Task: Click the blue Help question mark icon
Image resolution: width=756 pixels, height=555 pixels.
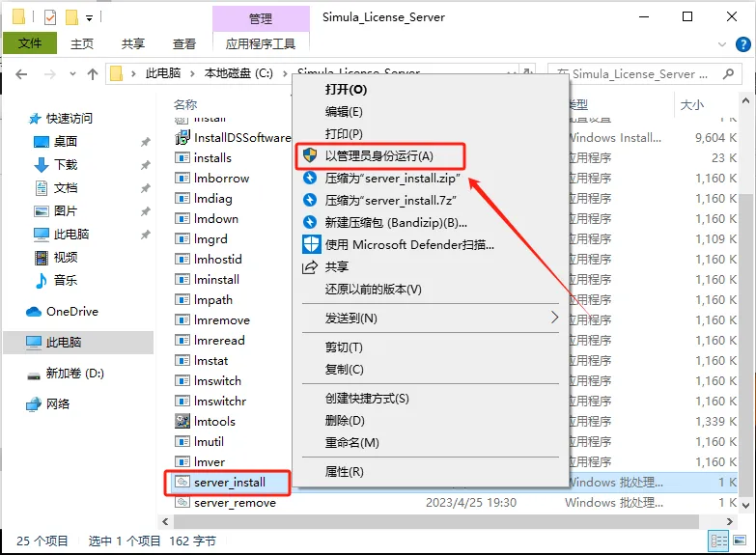Action: pyautogui.click(x=743, y=44)
